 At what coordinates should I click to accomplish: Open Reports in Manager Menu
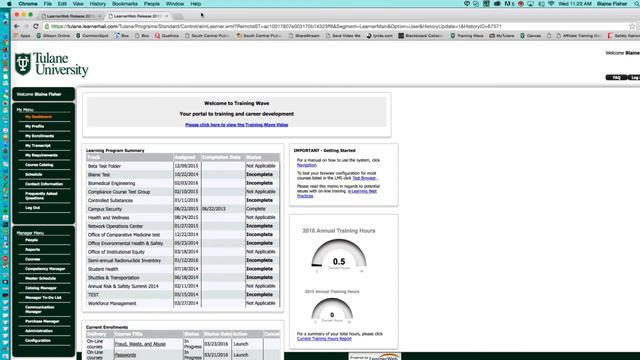33,250
